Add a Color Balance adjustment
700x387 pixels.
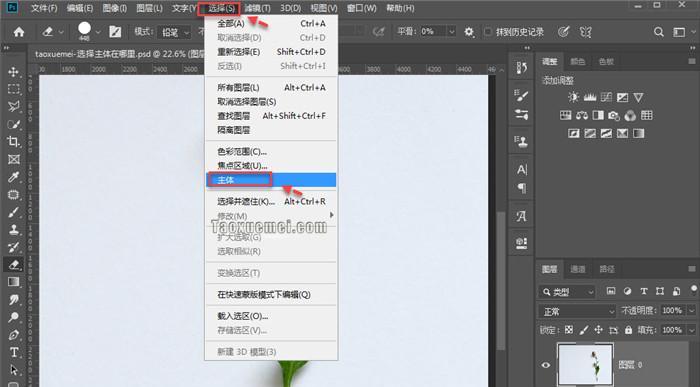point(582,116)
